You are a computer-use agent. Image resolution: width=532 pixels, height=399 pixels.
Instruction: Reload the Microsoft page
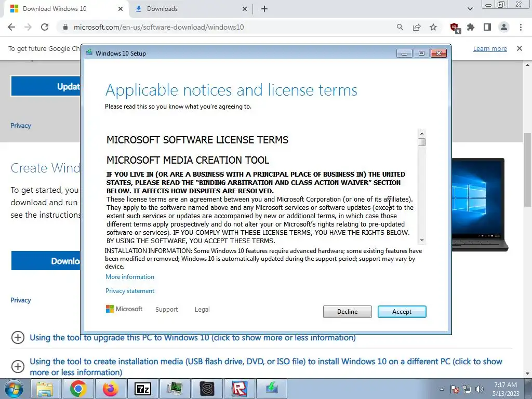coord(45,27)
